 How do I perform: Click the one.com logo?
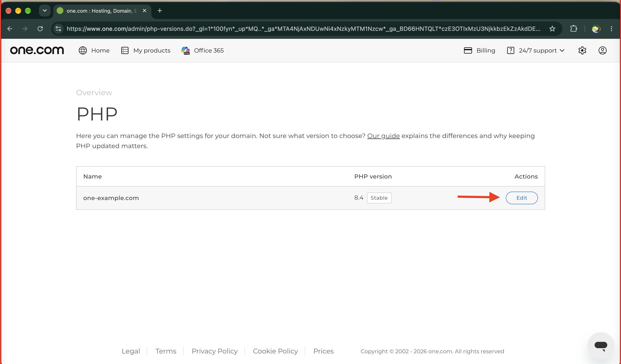(x=37, y=50)
